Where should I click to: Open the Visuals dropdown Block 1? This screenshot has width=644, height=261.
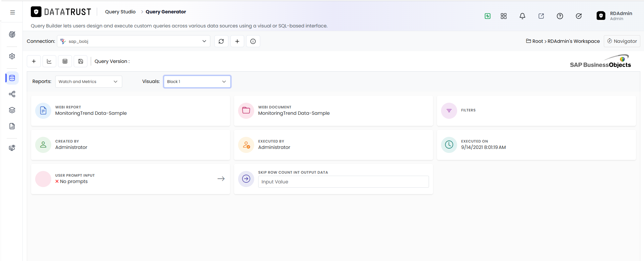197,82
